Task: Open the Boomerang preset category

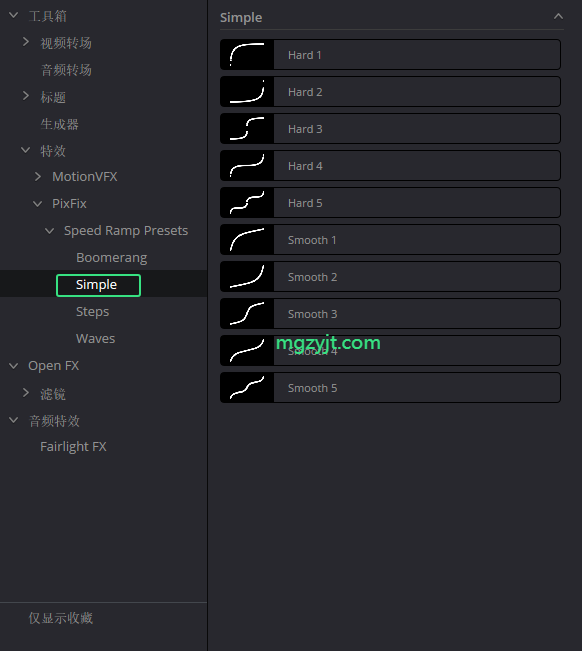Action: (111, 257)
